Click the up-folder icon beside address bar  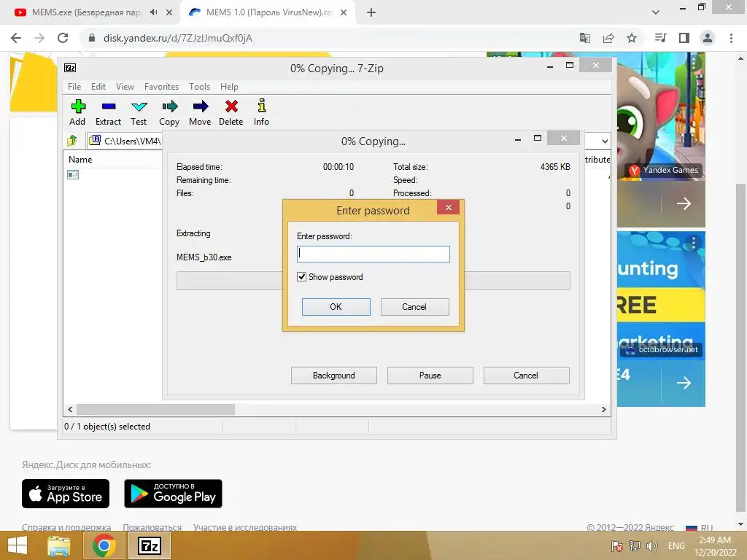pyautogui.click(x=72, y=141)
